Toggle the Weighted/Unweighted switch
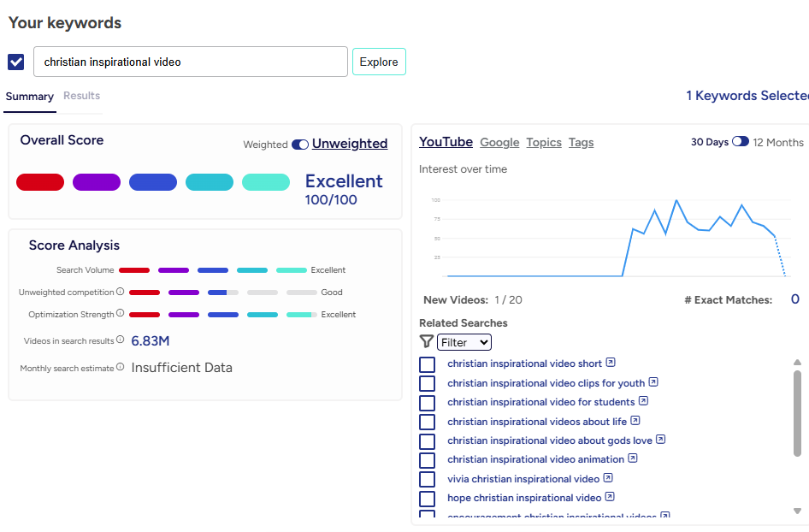Viewport: 809px width, 532px height. coord(300,145)
